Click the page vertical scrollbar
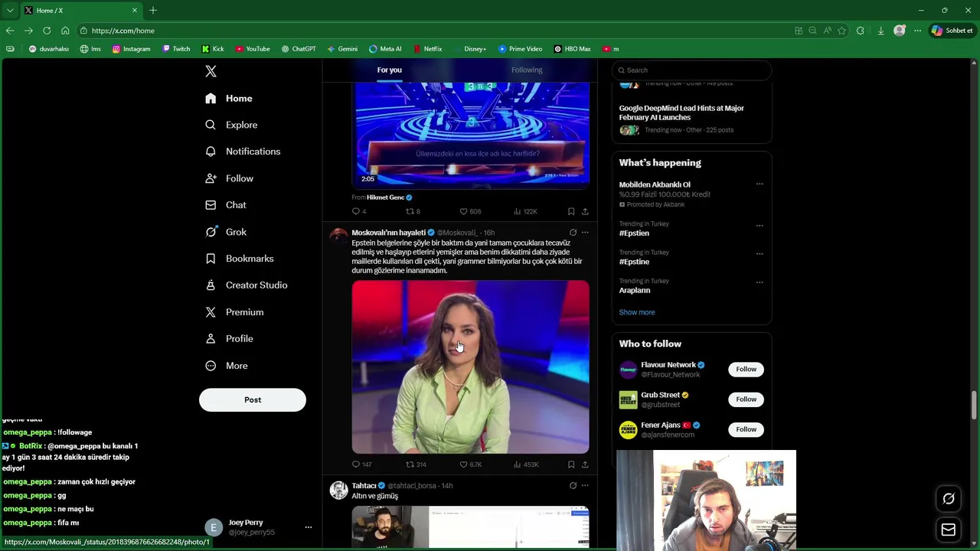The width and height of the screenshot is (980, 551). [x=975, y=404]
